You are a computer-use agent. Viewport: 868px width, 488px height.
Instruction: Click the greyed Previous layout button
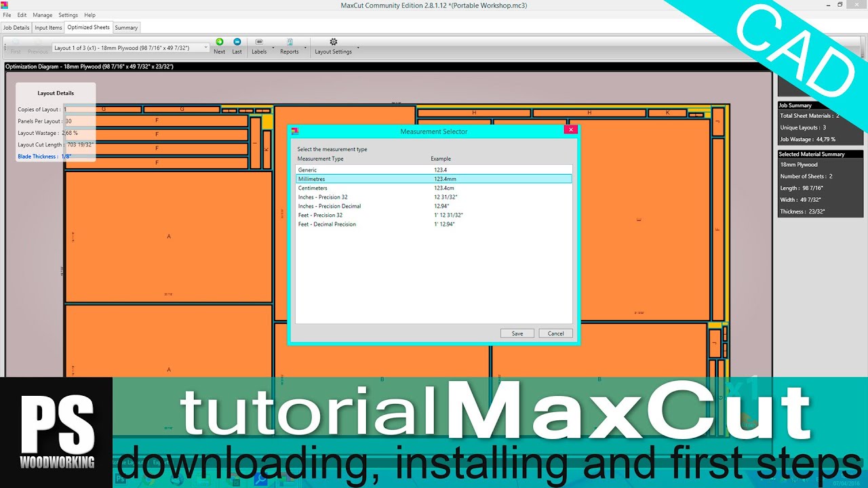point(38,46)
